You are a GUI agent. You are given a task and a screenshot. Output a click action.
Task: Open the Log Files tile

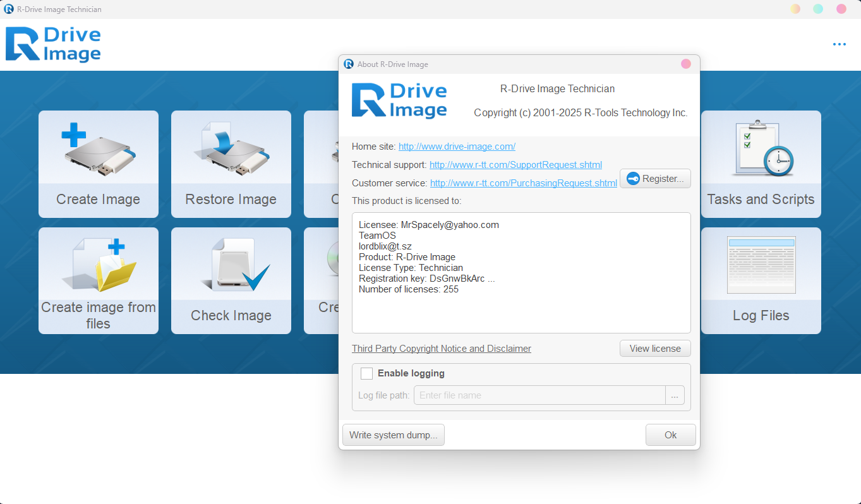761,280
